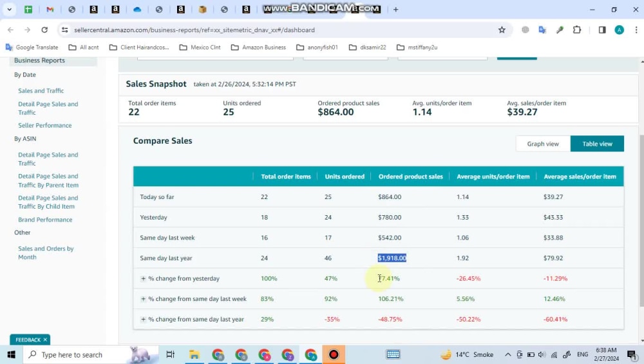Switch to the blue cloud icon tab

point(137,10)
